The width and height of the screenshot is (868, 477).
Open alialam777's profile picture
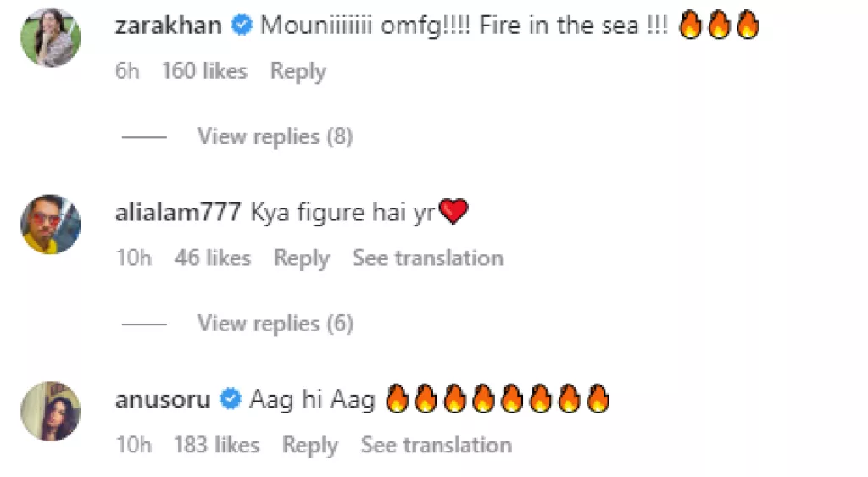[x=50, y=224]
